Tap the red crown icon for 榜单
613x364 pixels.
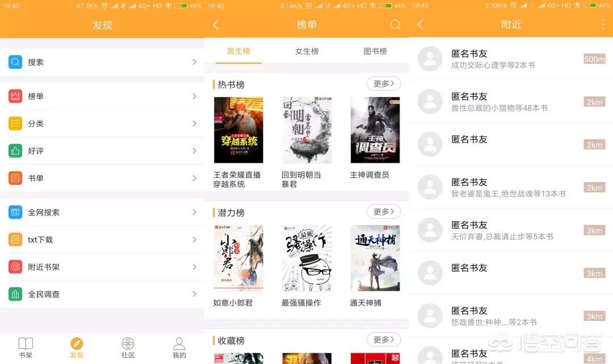(15, 96)
